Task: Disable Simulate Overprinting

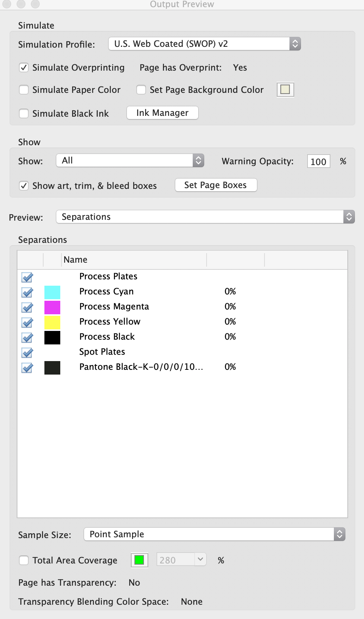Action: point(24,67)
